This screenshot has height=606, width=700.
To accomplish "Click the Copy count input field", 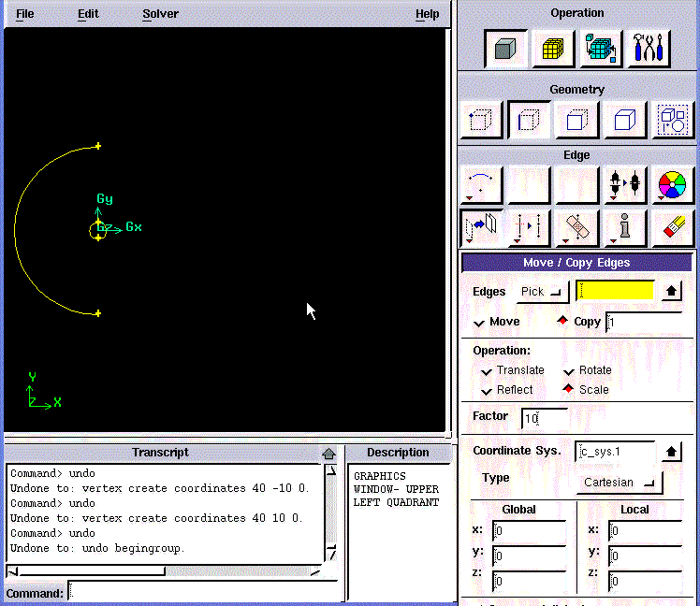I will 643,323.
